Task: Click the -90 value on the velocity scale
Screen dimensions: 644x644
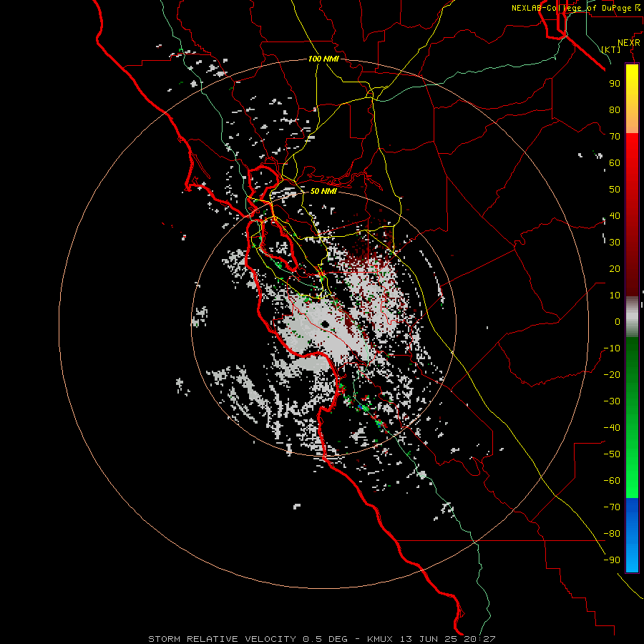Action: (612, 560)
